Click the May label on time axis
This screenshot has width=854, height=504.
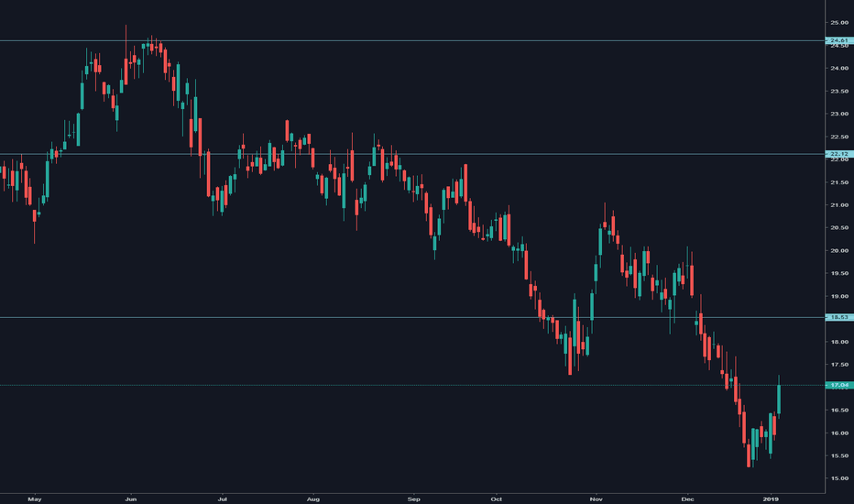tap(34, 499)
